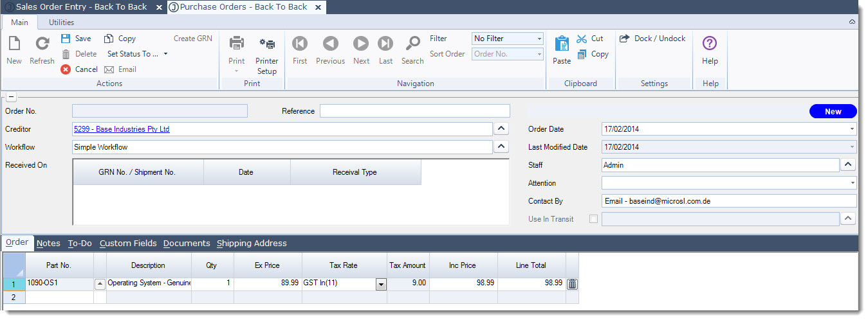Switch to the Shipping Address tab

point(252,244)
